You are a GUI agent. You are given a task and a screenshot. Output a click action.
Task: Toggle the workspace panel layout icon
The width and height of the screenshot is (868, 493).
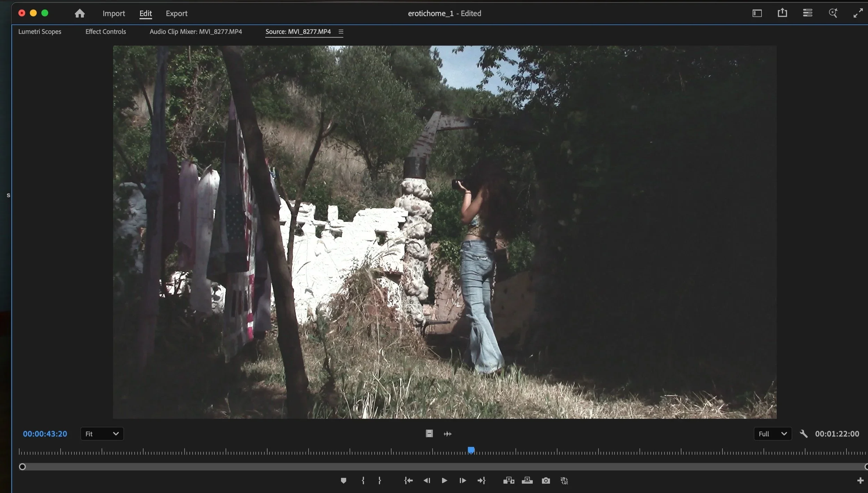click(757, 13)
